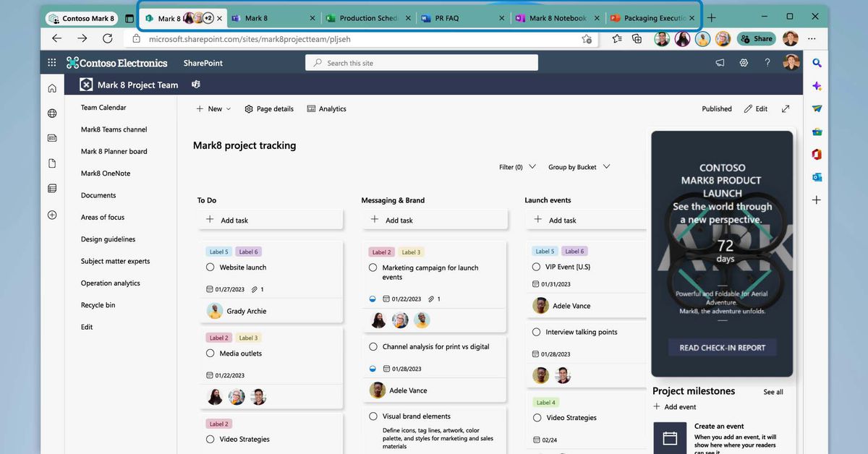Open browser Collections icon
This screenshot has width=868, height=454.
[x=637, y=39]
